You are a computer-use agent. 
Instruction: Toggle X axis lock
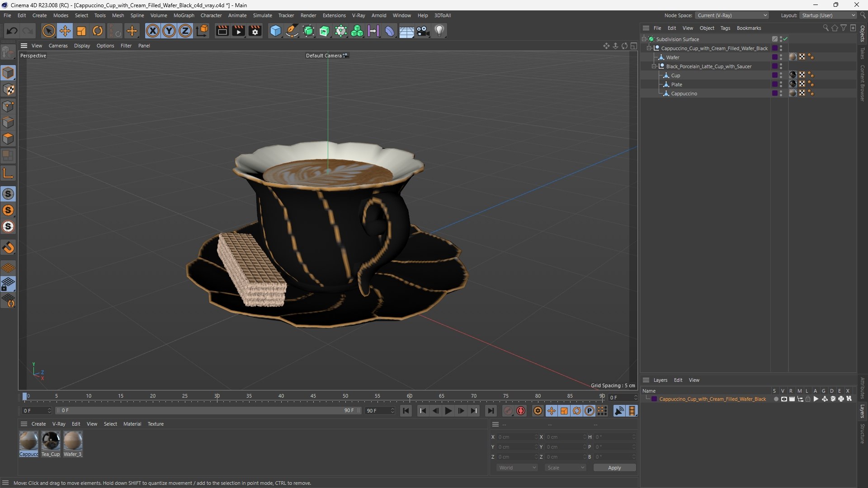point(153,31)
